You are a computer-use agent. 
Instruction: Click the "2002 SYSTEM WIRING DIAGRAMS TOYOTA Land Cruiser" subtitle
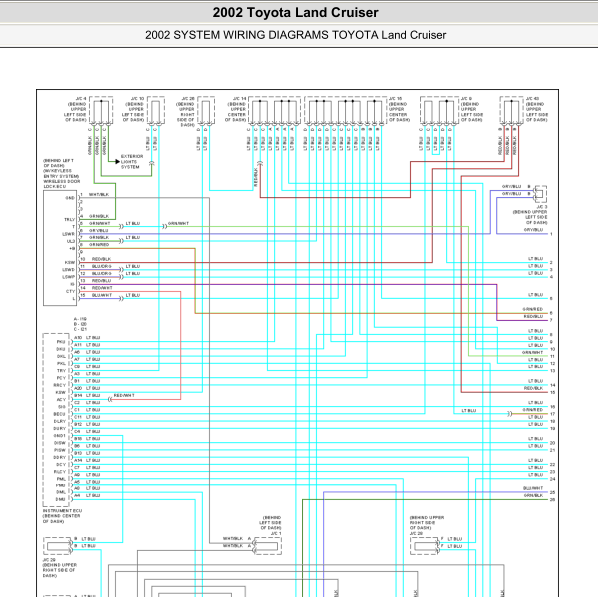296,35
